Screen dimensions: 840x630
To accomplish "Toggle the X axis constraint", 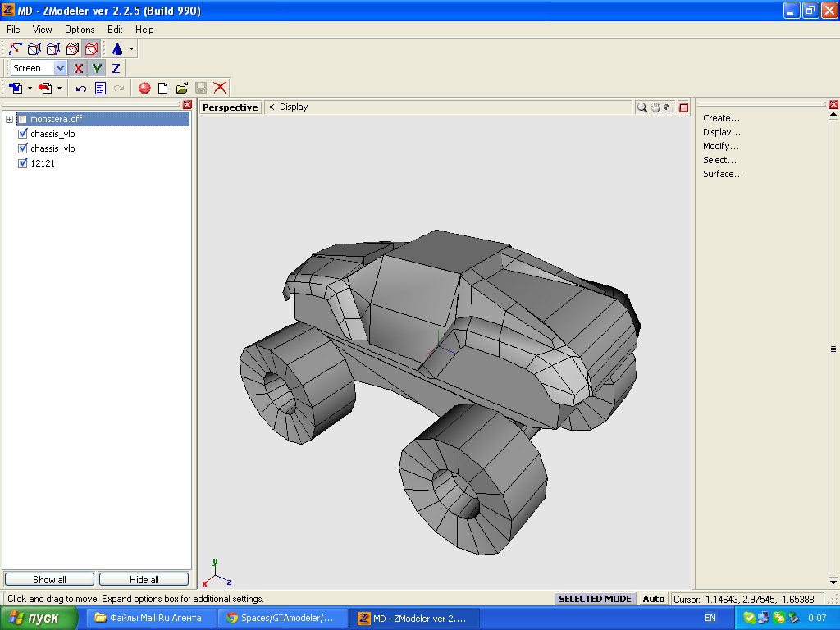I will coord(79,69).
